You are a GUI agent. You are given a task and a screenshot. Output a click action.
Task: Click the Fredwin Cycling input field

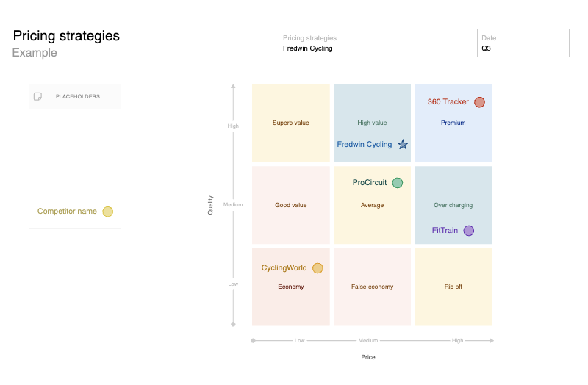[x=378, y=43]
